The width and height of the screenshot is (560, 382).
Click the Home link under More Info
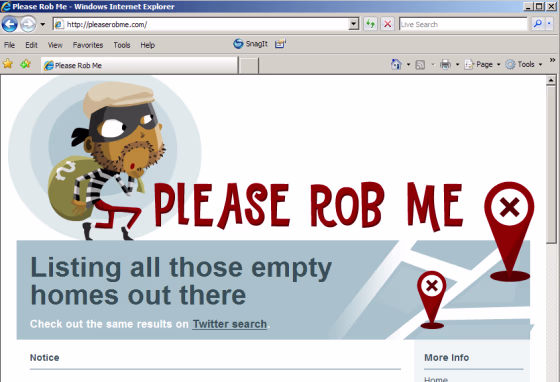tap(436, 379)
